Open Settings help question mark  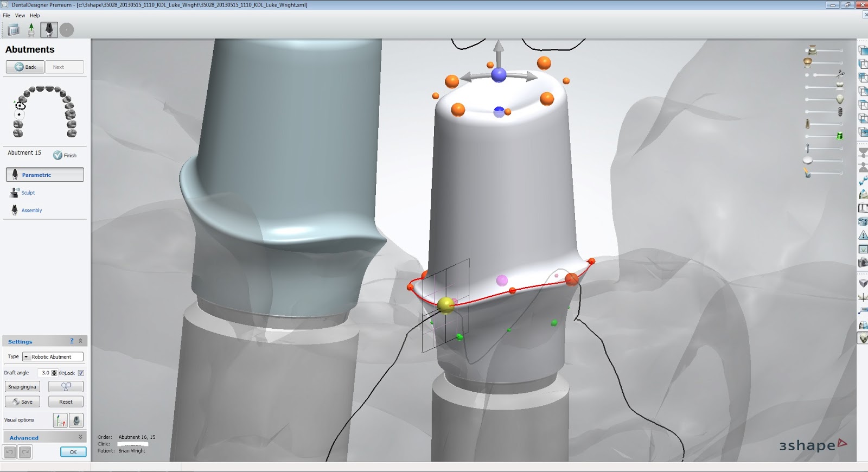(x=72, y=341)
